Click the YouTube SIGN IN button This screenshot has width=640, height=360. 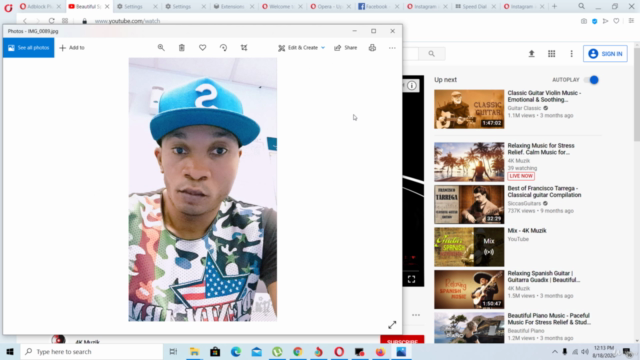(605, 53)
